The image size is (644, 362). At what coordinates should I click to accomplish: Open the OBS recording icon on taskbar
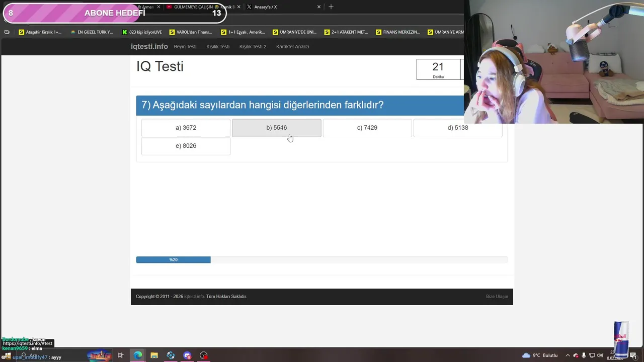point(204,355)
